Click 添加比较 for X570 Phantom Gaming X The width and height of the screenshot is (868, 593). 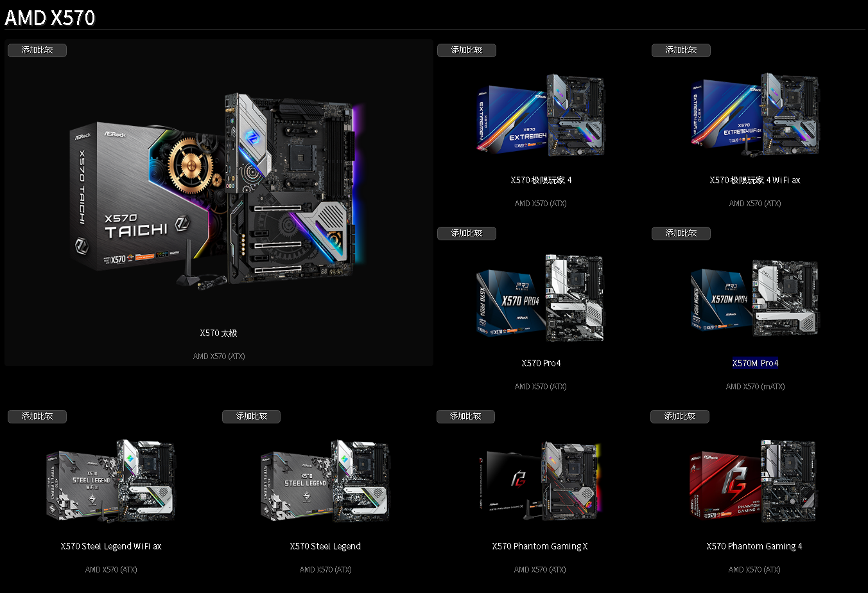tap(465, 416)
